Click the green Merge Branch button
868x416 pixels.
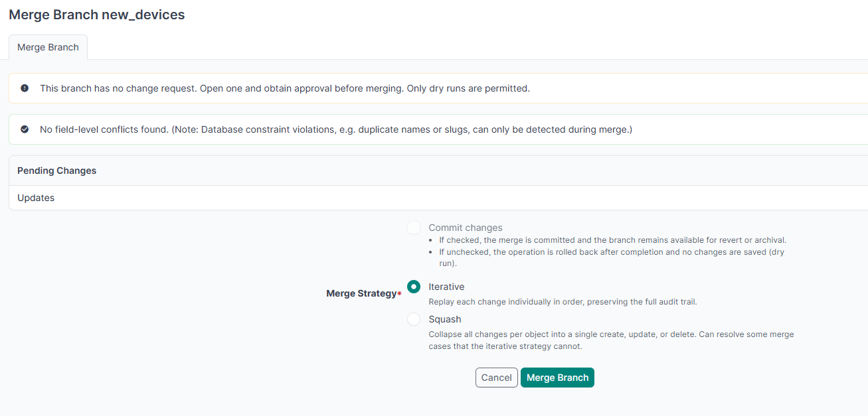(557, 378)
